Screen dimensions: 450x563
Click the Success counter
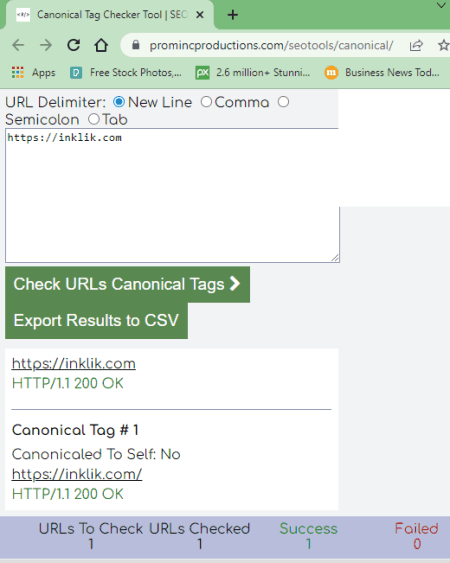pos(308,536)
